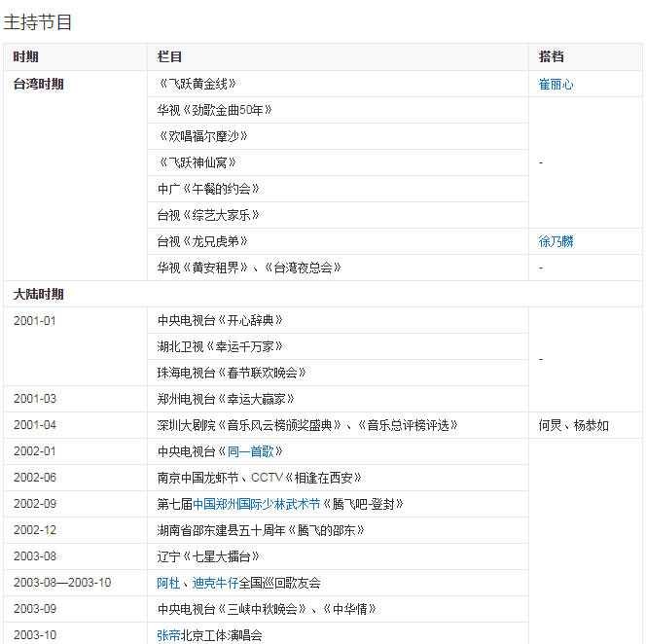Open the 徐乃麟 partner link
This screenshot has height=644, width=646.
[556, 241]
